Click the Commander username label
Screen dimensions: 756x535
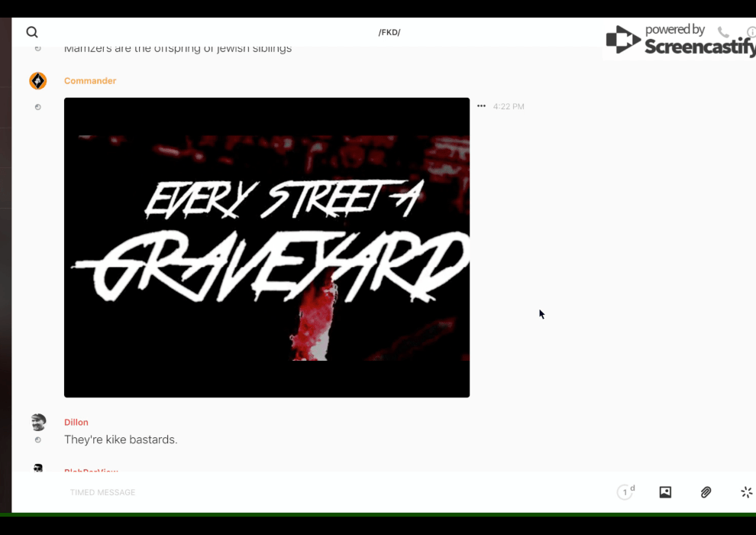[90, 81]
